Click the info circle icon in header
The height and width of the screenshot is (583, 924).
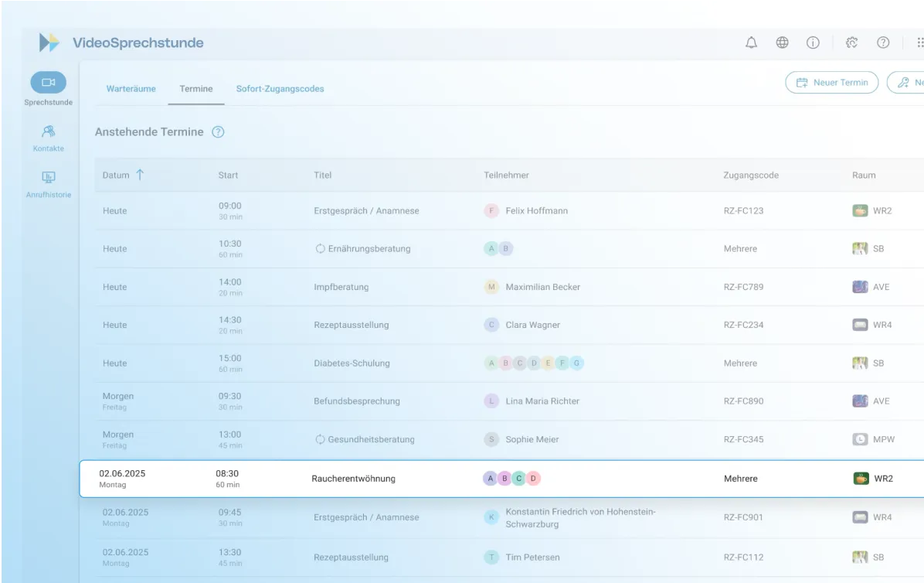click(x=813, y=43)
